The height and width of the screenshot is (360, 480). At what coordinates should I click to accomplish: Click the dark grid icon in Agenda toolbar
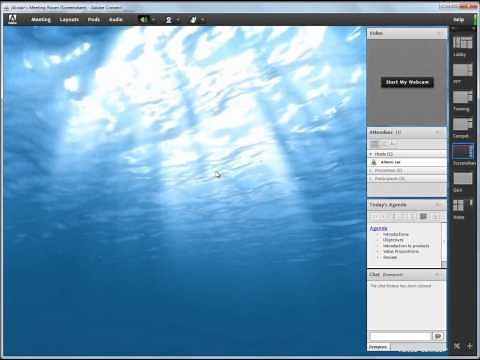(423, 216)
